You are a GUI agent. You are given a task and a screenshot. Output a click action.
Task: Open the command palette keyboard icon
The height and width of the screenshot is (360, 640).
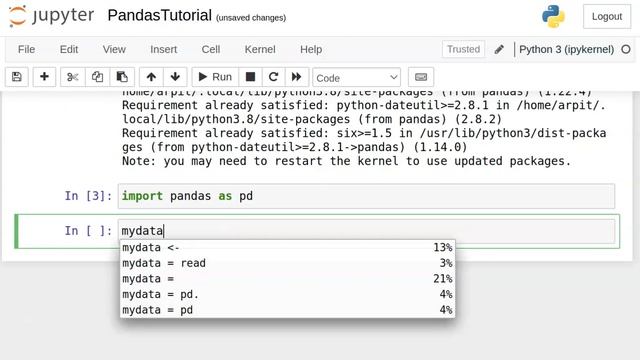click(421, 77)
